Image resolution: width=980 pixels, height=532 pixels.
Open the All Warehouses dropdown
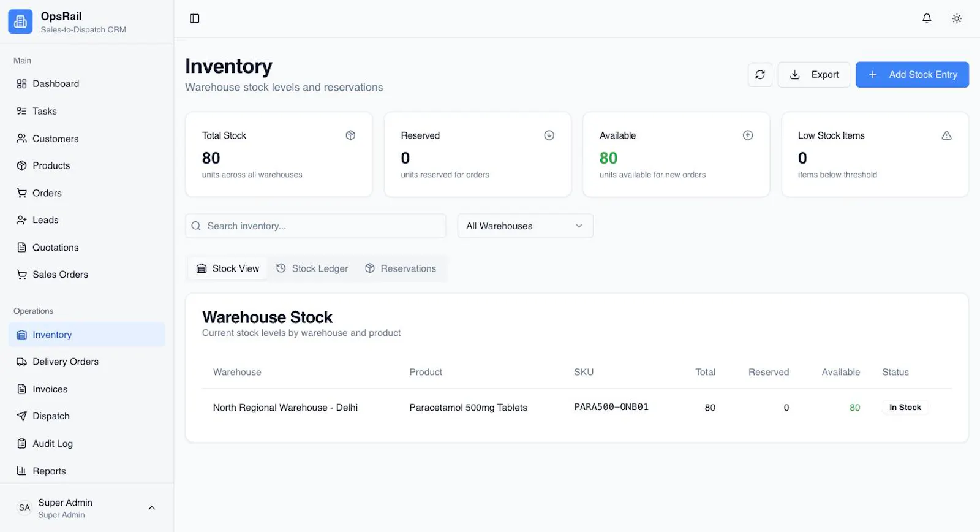pyautogui.click(x=526, y=226)
